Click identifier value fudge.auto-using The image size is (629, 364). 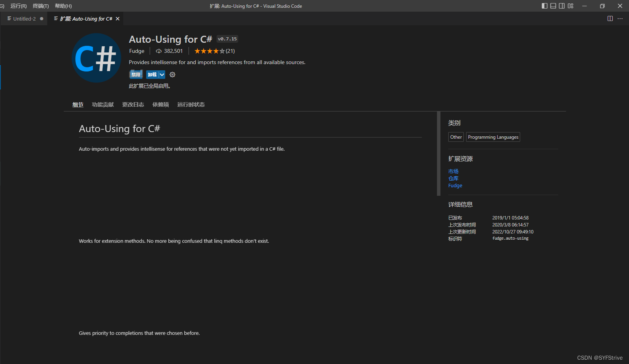[510, 239]
